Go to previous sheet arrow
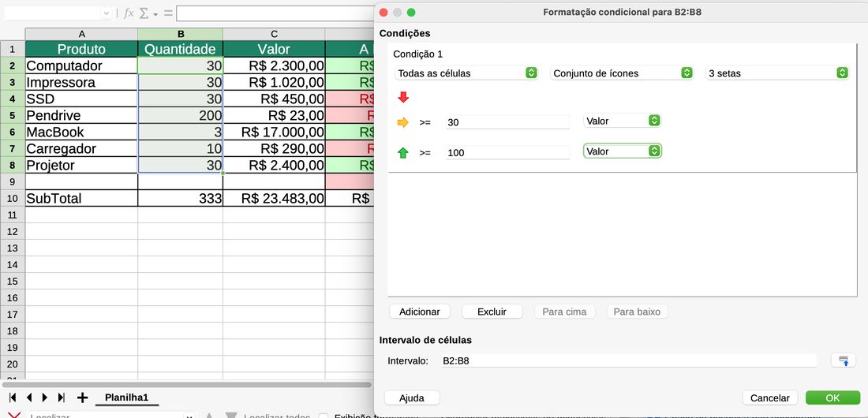This screenshot has height=418, width=868. (28, 397)
